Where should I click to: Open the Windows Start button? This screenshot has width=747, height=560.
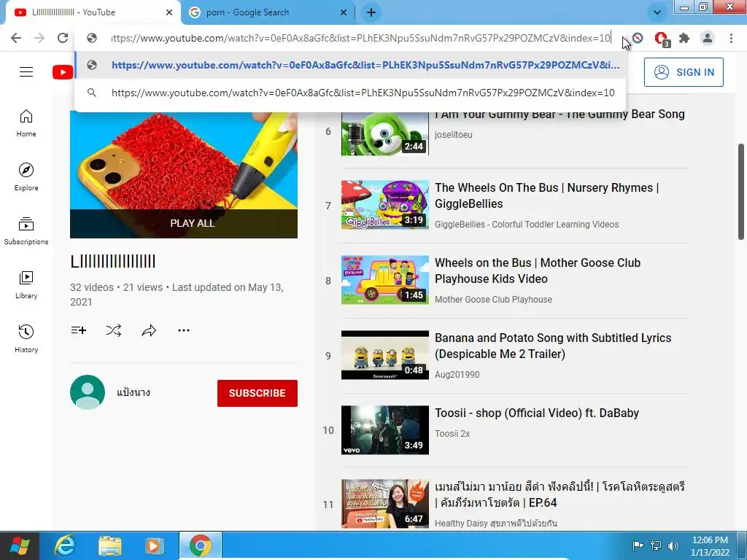coord(20,545)
